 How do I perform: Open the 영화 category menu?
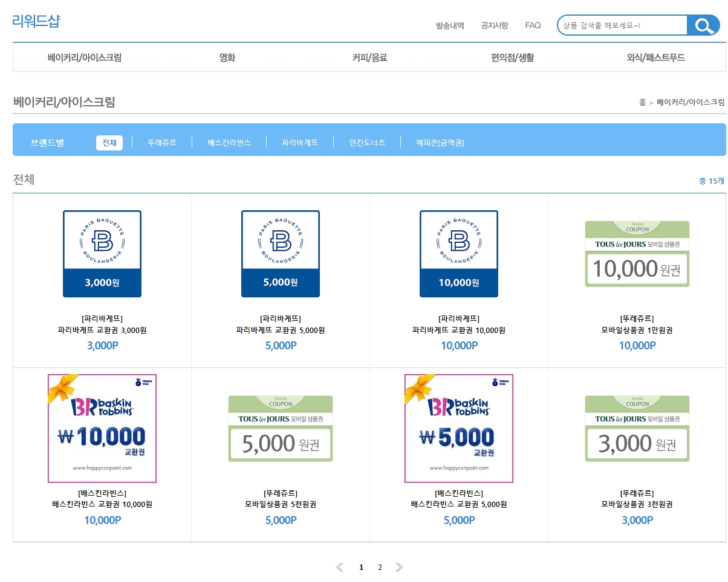point(227,58)
